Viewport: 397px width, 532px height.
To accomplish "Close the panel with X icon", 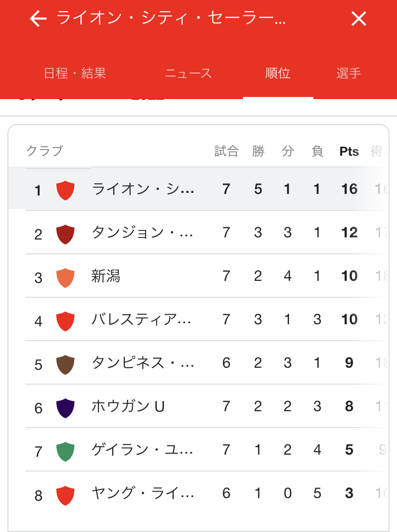I will pyautogui.click(x=359, y=19).
